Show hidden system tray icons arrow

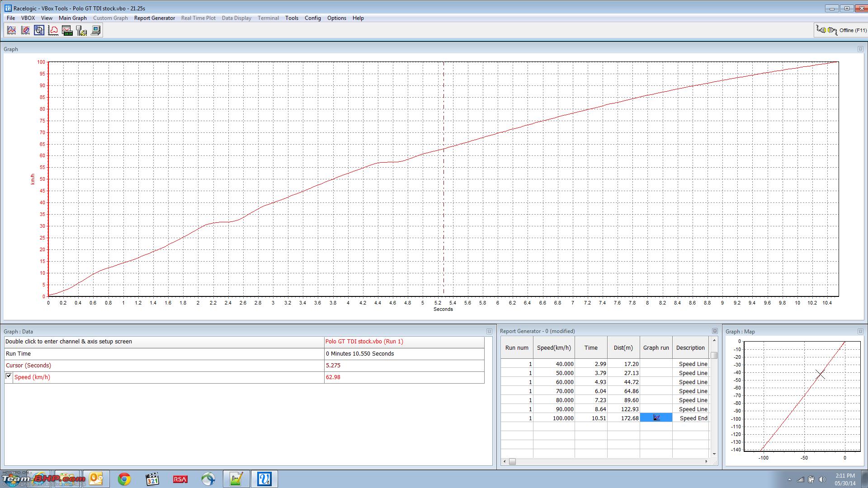coord(789,479)
